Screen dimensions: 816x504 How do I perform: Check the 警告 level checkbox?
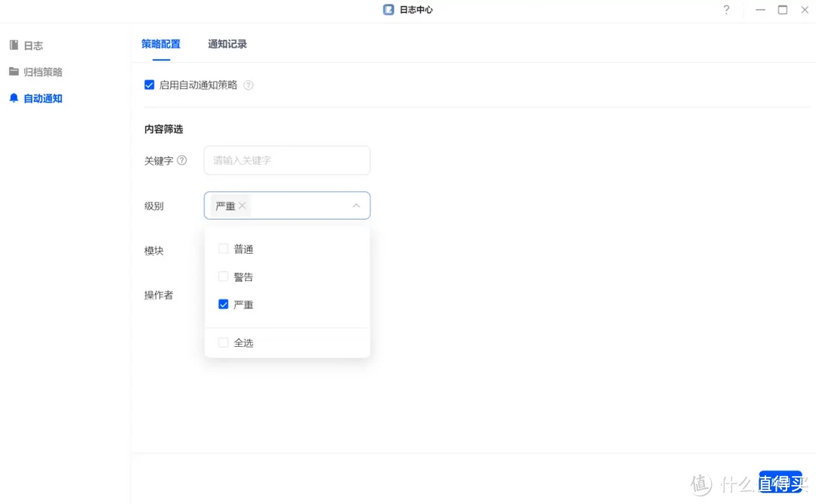pos(223,276)
